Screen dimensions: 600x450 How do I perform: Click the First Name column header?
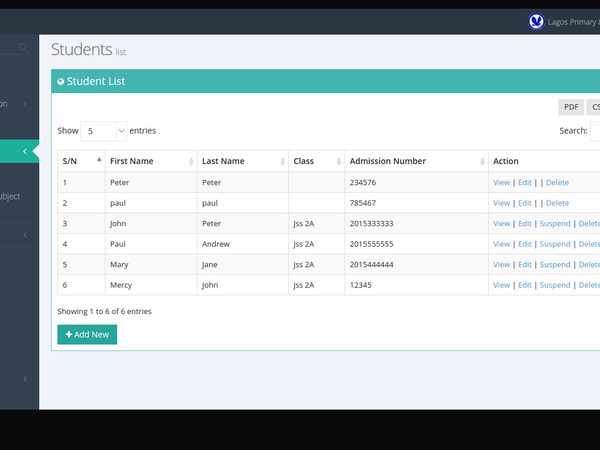pos(151,161)
